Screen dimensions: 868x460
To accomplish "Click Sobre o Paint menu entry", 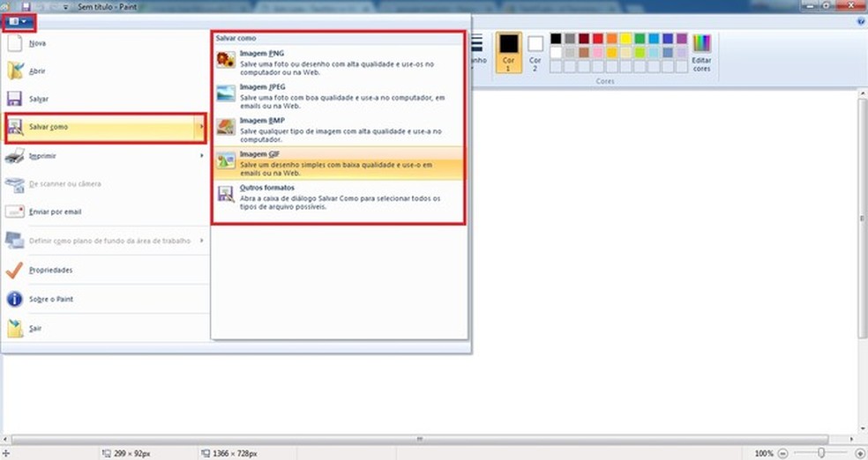I will coord(105,299).
